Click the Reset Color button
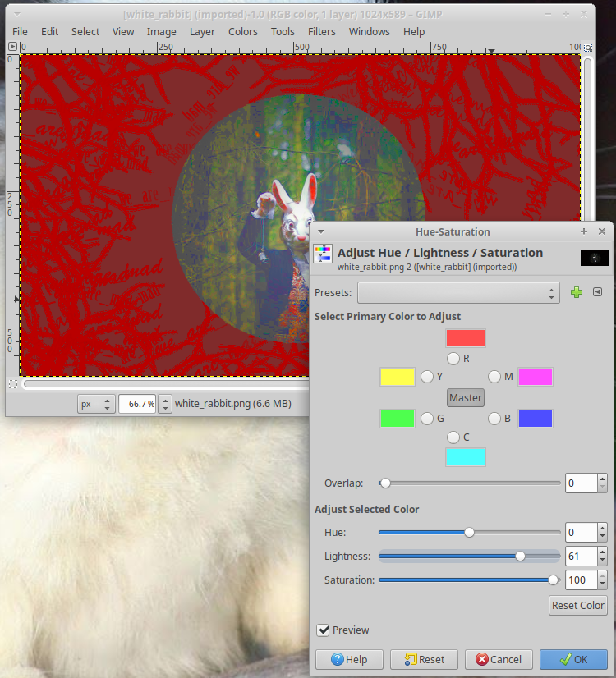Viewport: 616px width, 678px height. coord(578,605)
